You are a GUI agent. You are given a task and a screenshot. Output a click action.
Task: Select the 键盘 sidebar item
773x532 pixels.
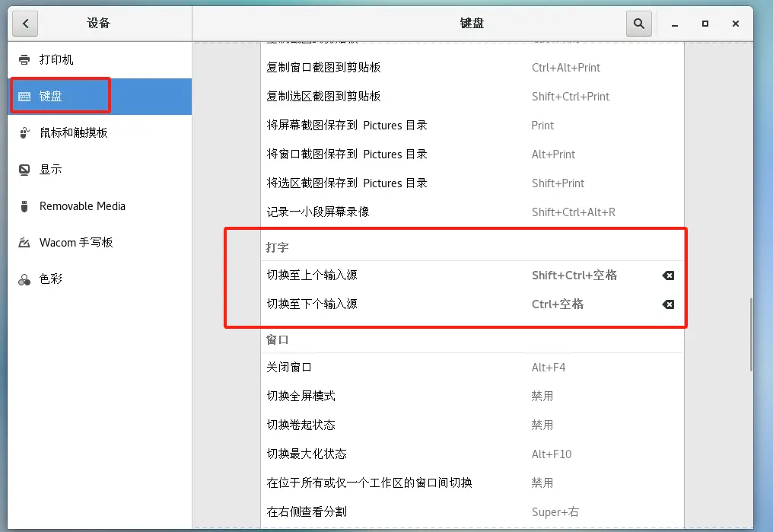pyautogui.click(x=100, y=96)
